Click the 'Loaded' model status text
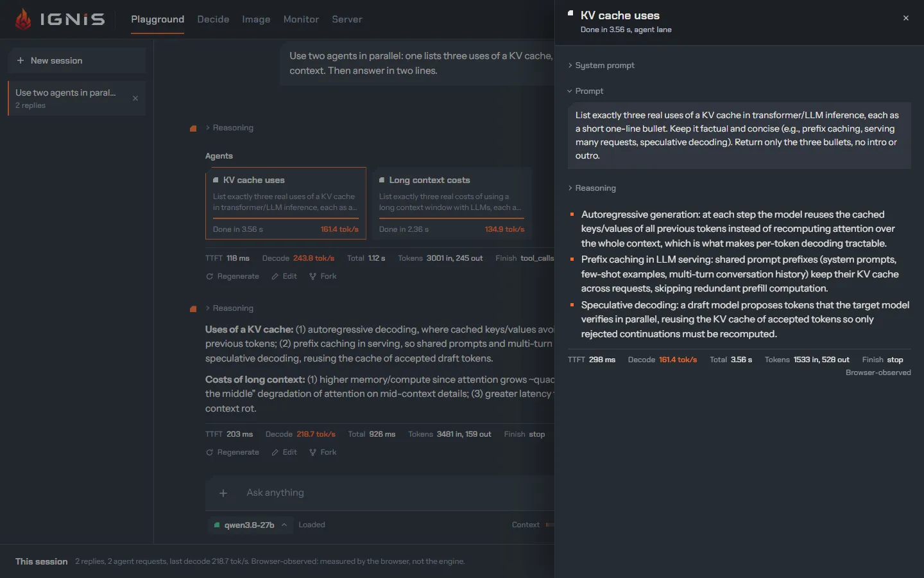924x578 pixels. (x=312, y=525)
